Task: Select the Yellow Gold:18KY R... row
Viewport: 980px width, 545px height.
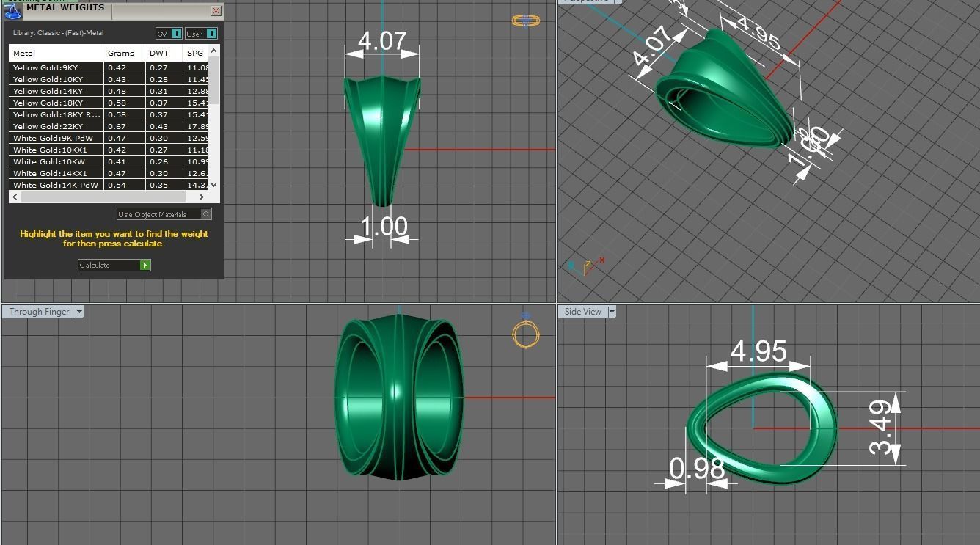Action: pos(109,114)
